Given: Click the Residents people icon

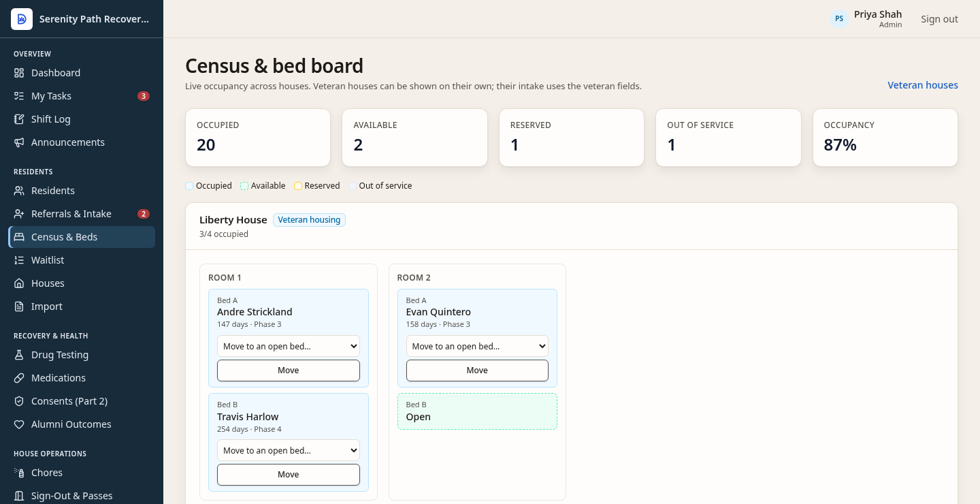Looking at the screenshot, I should click(19, 191).
